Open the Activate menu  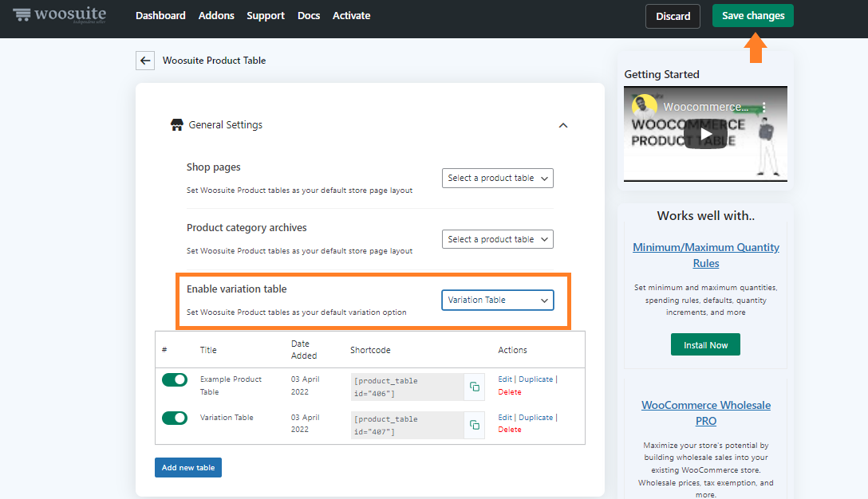click(x=352, y=15)
